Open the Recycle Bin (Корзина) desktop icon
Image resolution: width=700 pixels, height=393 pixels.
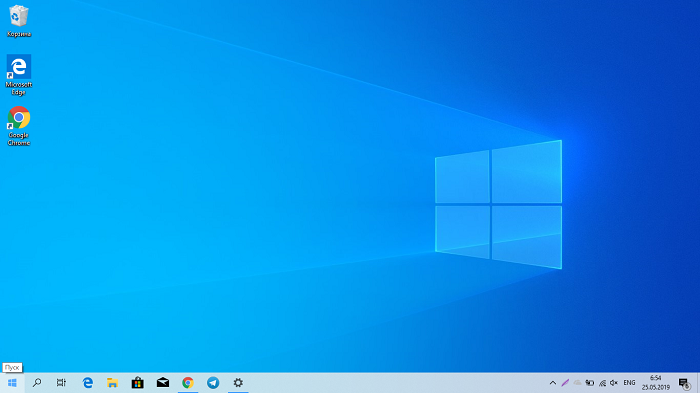point(19,21)
